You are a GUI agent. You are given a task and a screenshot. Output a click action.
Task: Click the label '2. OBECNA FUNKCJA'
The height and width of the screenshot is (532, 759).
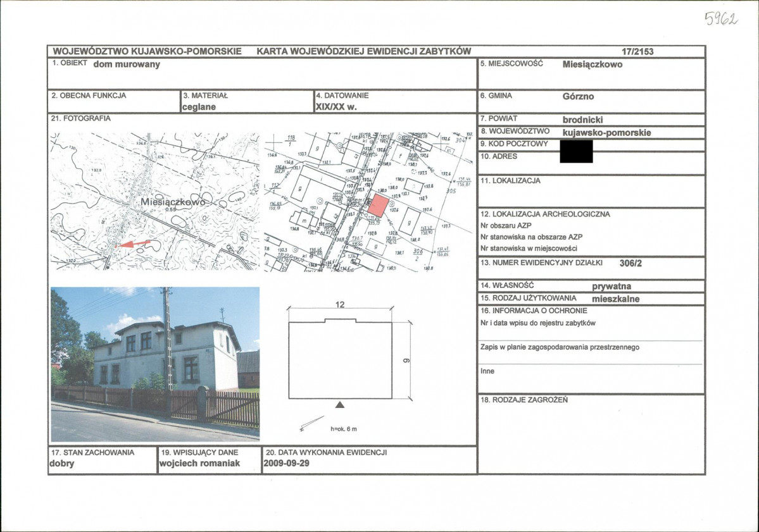click(x=89, y=96)
